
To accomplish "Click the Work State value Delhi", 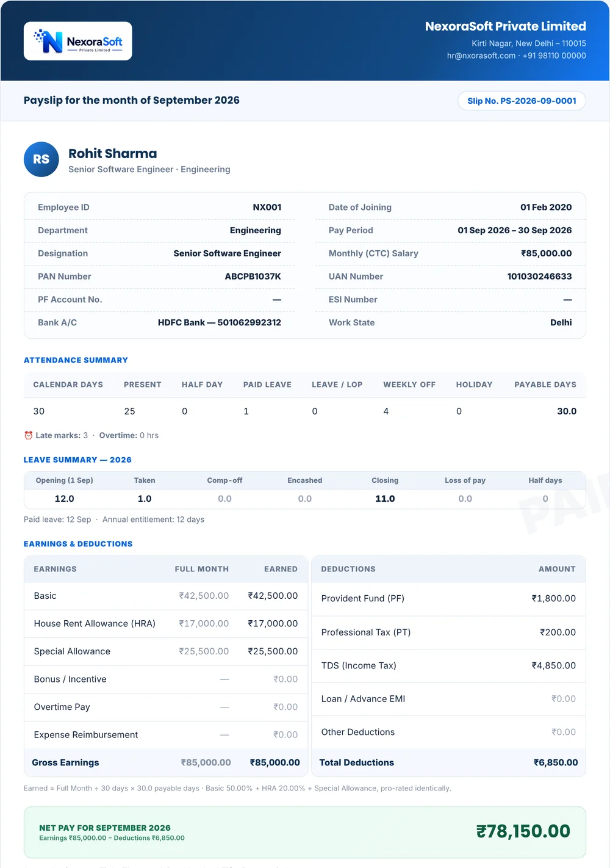I will (x=561, y=322).
